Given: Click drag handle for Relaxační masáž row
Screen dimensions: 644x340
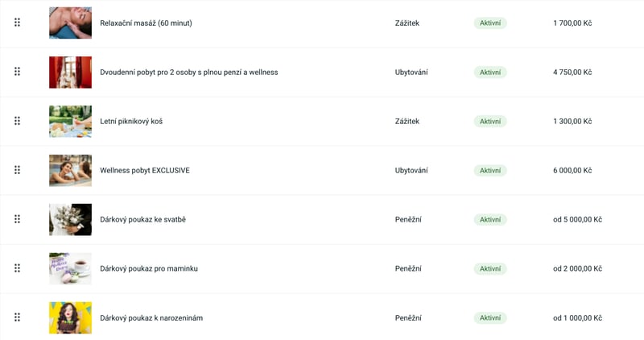Looking at the screenshot, I should (17, 23).
